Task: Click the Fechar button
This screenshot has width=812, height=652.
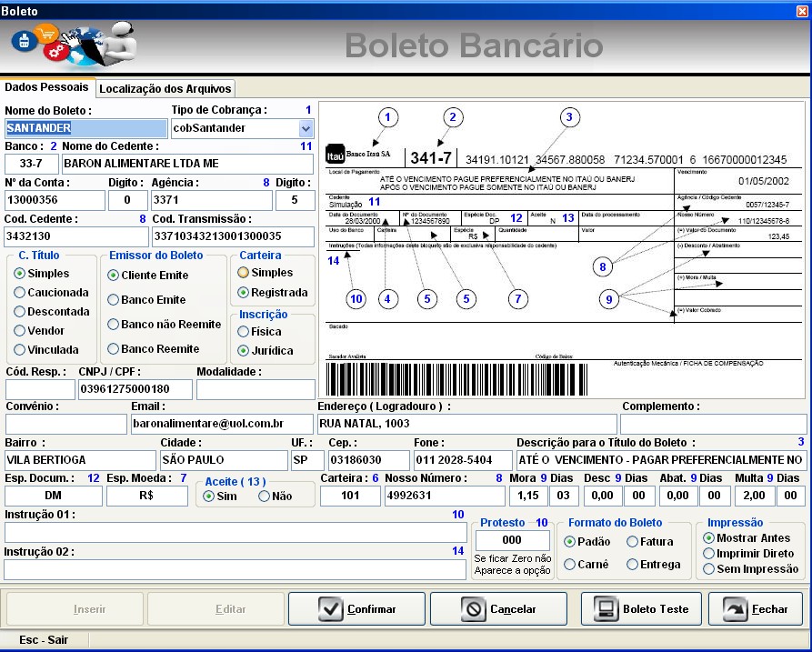Action: click(x=756, y=609)
